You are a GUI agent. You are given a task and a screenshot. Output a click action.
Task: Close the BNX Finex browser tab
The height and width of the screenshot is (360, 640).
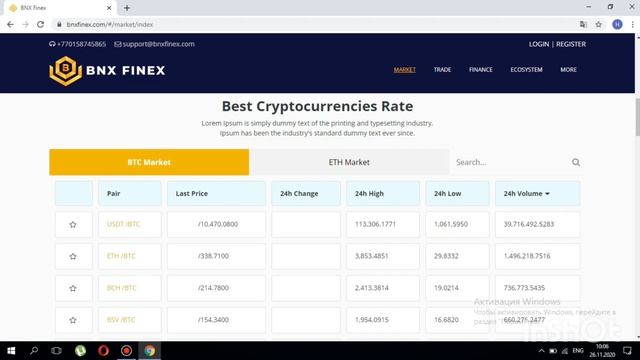click(x=109, y=8)
